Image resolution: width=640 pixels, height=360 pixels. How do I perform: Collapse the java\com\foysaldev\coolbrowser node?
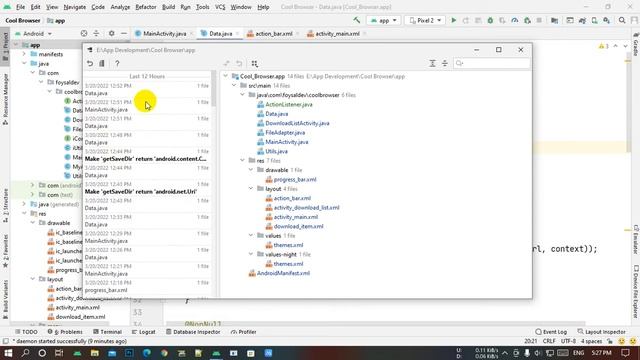click(x=242, y=95)
